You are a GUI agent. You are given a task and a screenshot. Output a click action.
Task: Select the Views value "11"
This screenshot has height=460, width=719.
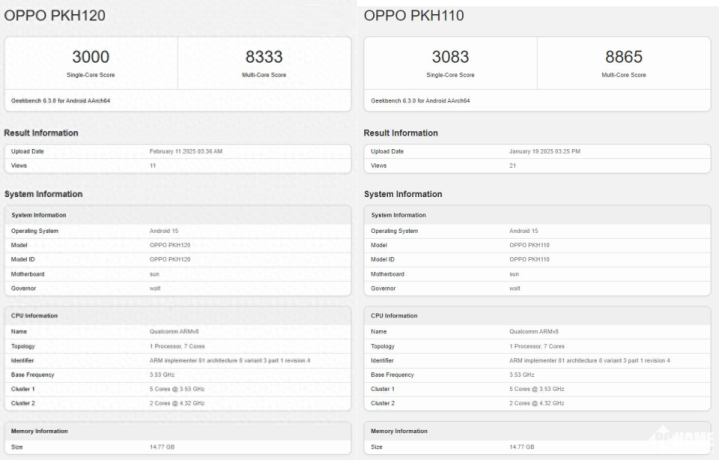(x=153, y=166)
